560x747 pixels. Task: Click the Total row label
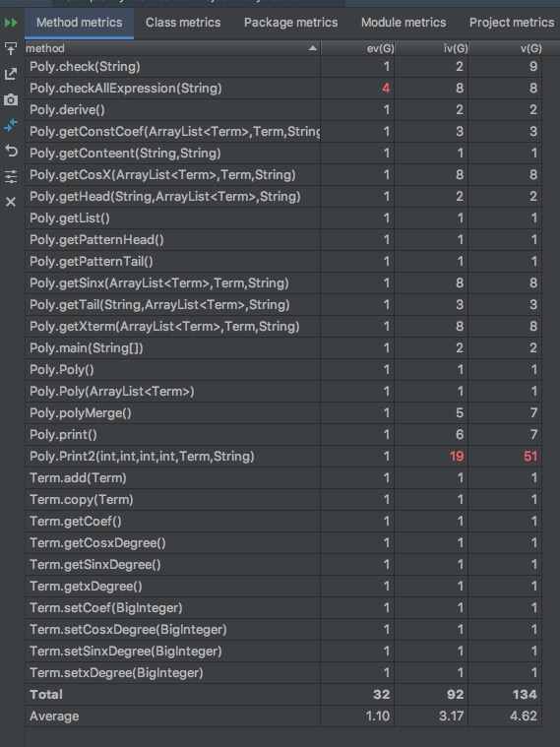pos(45,695)
